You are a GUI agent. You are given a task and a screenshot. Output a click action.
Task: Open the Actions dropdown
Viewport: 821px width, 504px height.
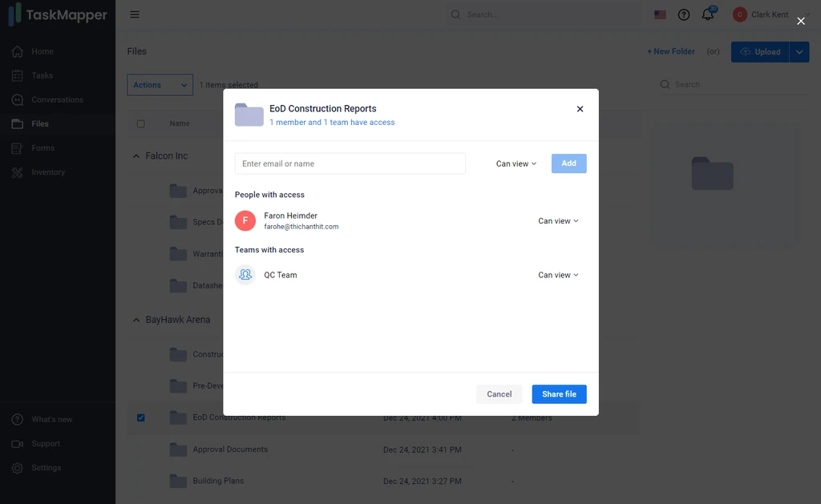coord(160,85)
